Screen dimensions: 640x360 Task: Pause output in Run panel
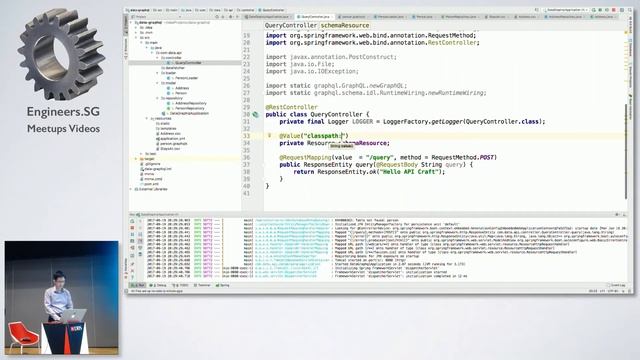tap(132, 234)
